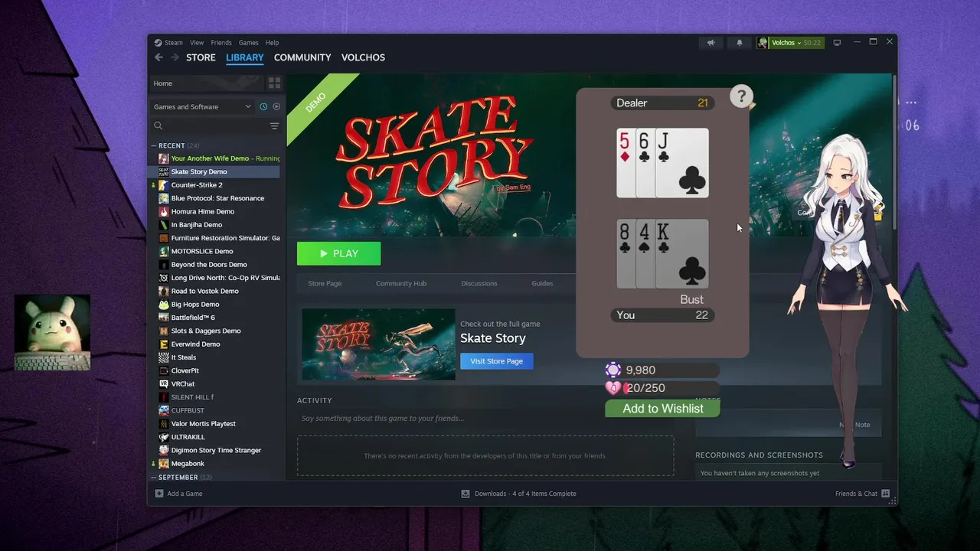Click the Visit Store Page button

coord(497,361)
